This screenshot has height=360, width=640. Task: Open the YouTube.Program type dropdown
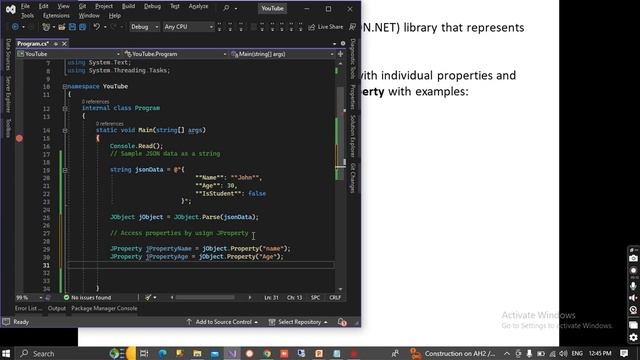click(175, 54)
